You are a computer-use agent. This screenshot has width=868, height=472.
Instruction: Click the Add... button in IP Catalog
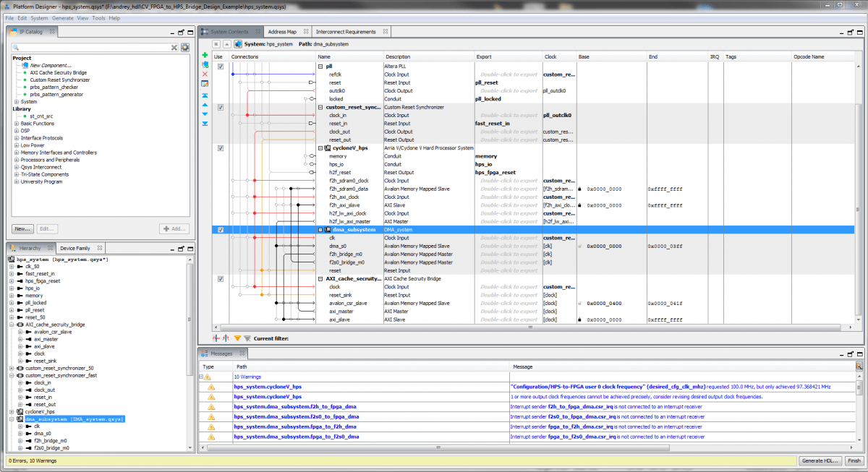(x=174, y=228)
